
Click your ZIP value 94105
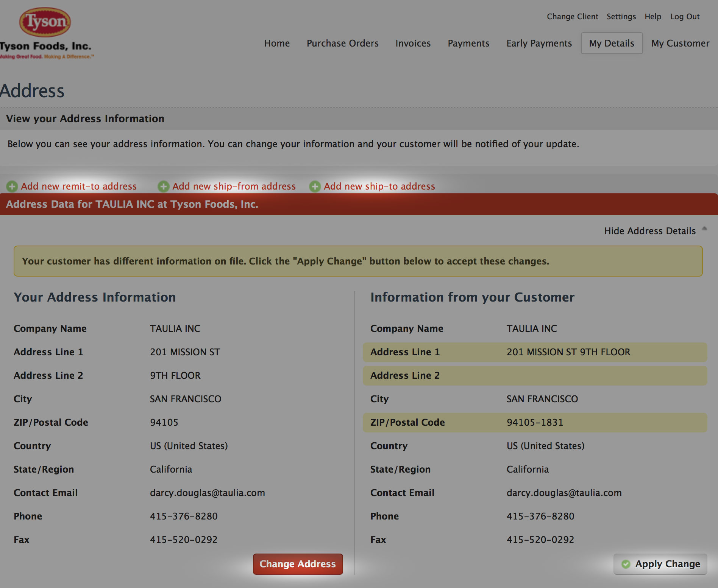coord(164,422)
